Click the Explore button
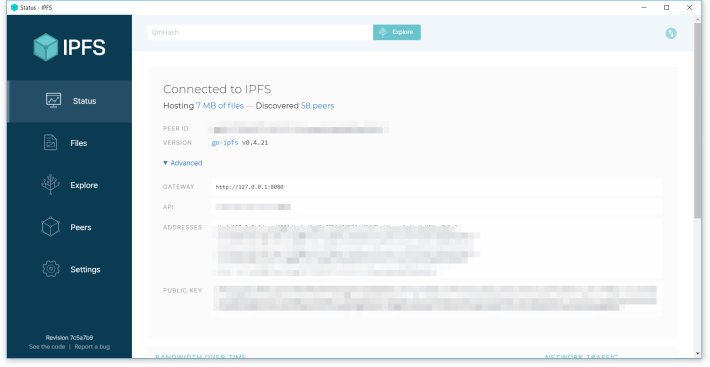The width and height of the screenshot is (710, 367). (x=397, y=32)
